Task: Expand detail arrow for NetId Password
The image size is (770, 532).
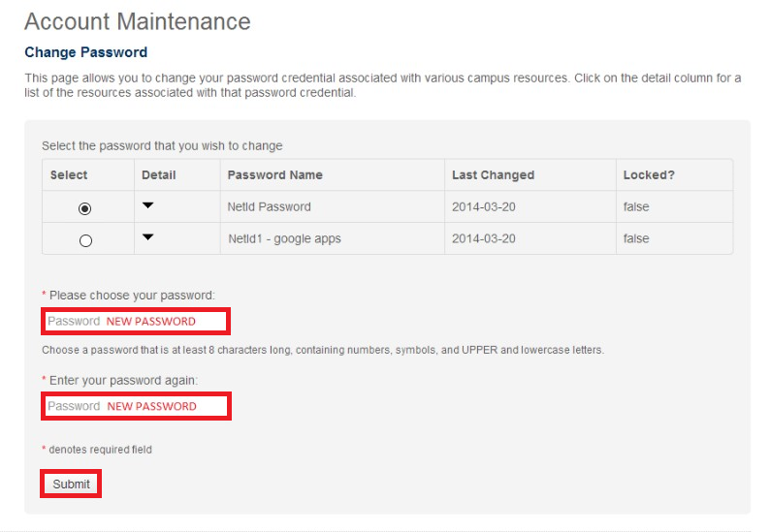Action: [x=147, y=205]
